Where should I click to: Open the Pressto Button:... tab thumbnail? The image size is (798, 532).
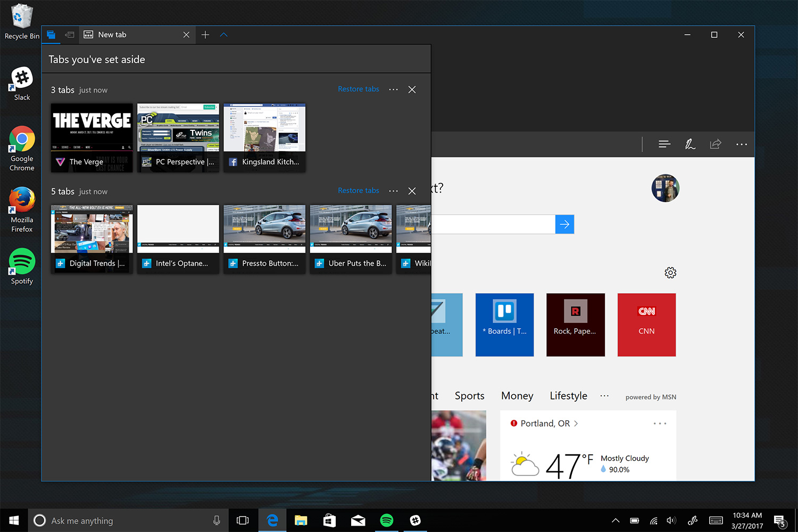[264, 239]
